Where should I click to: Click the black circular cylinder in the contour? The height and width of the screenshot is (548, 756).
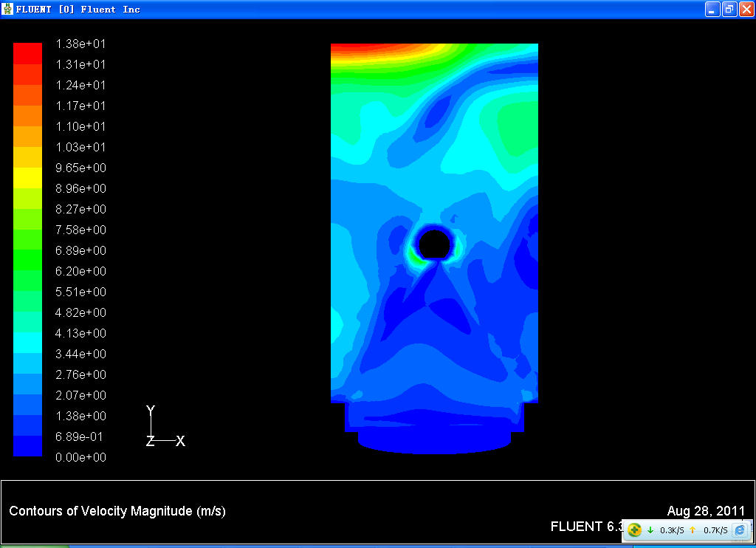click(x=434, y=244)
